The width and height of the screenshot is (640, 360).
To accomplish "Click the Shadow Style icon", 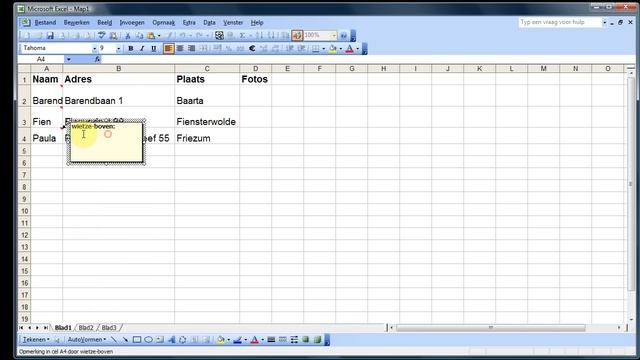I will (x=305, y=340).
